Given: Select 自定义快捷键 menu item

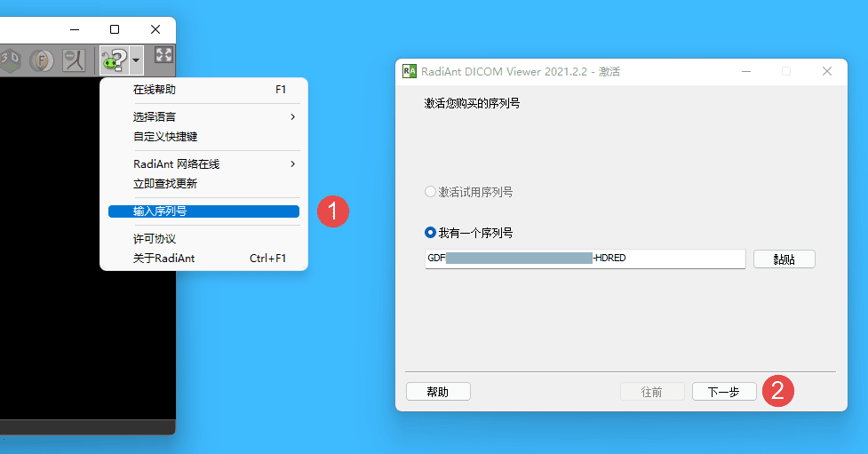Looking at the screenshot, I should click(203, 137).
